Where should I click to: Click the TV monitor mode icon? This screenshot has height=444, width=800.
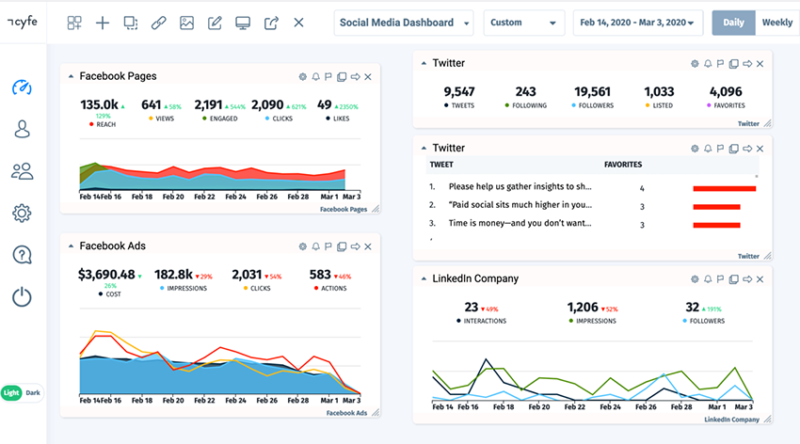(243, 22)
